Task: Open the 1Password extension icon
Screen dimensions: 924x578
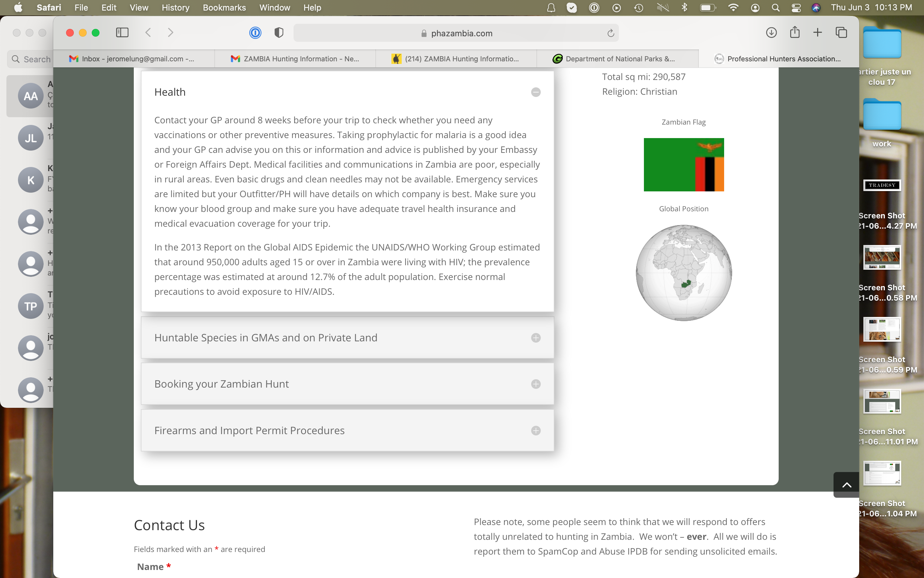Action: coord(255,33)
